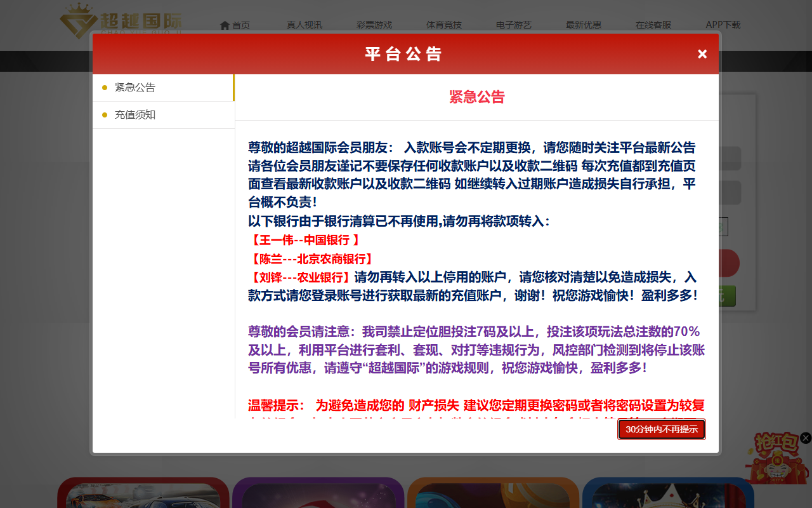Click the 【陈兰---北京农商银行】 text
This screenshot has width=812, height=508.
(x=310, y=259)
